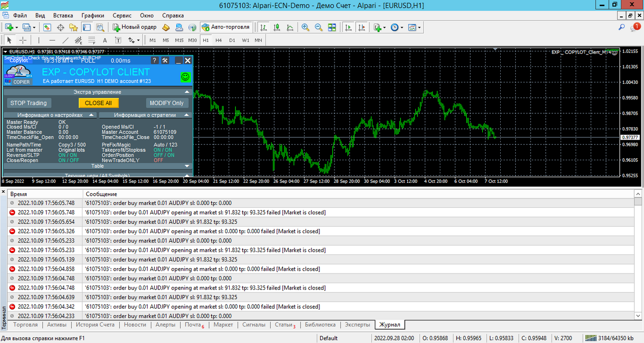The height and width of the screenshot is (343, 644).
Task: Show the Market Watch window
Action: (47, 27)
